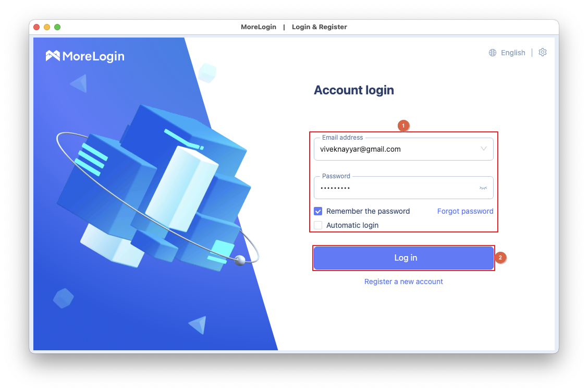Click into the Password field
This screenshot has height=392, width=588.
pos(403,188)
